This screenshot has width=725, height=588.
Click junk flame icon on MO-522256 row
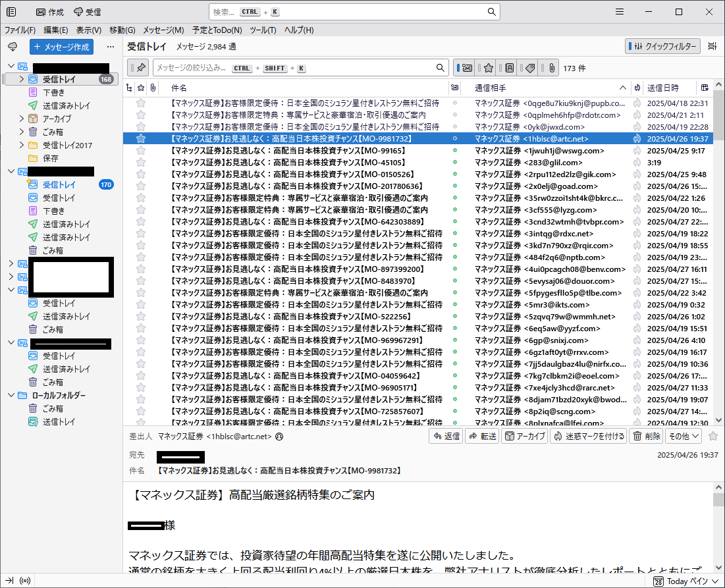point(637,317)
